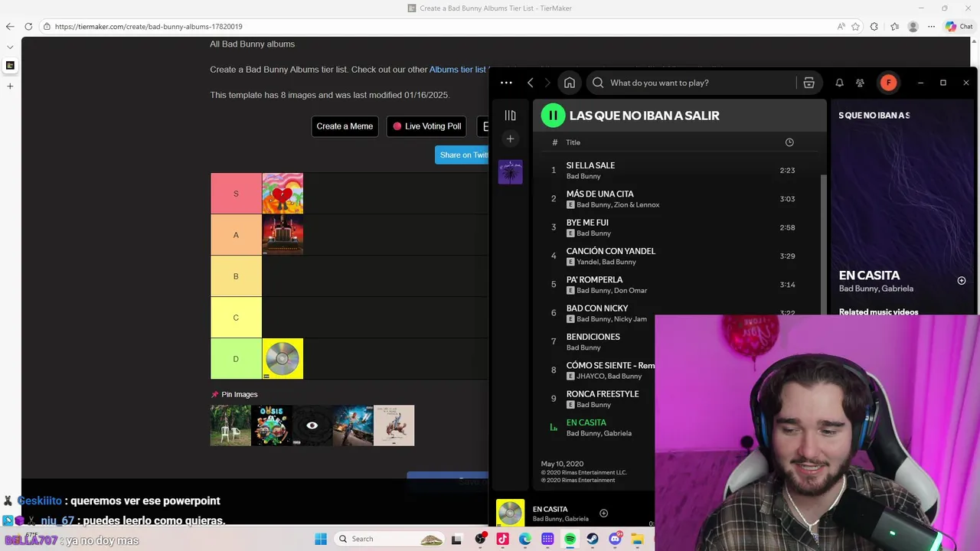Click the S tier label

[236, 194]
